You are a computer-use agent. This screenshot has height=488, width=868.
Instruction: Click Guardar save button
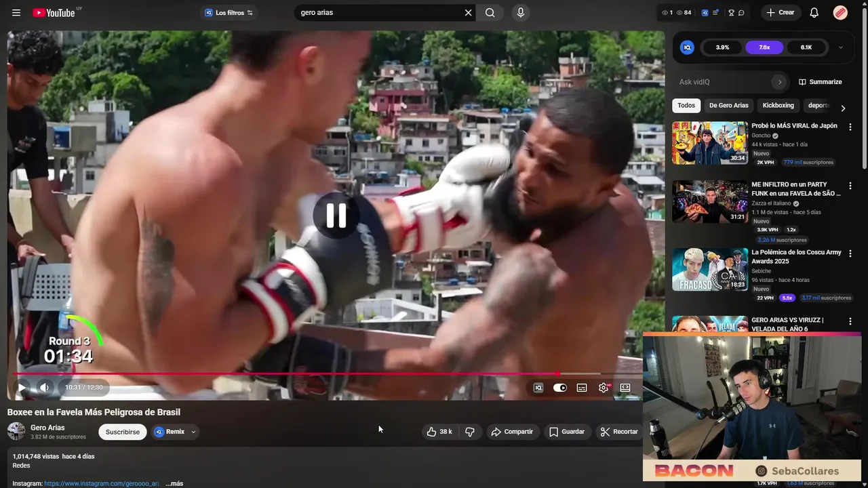(x=567, y=432)
